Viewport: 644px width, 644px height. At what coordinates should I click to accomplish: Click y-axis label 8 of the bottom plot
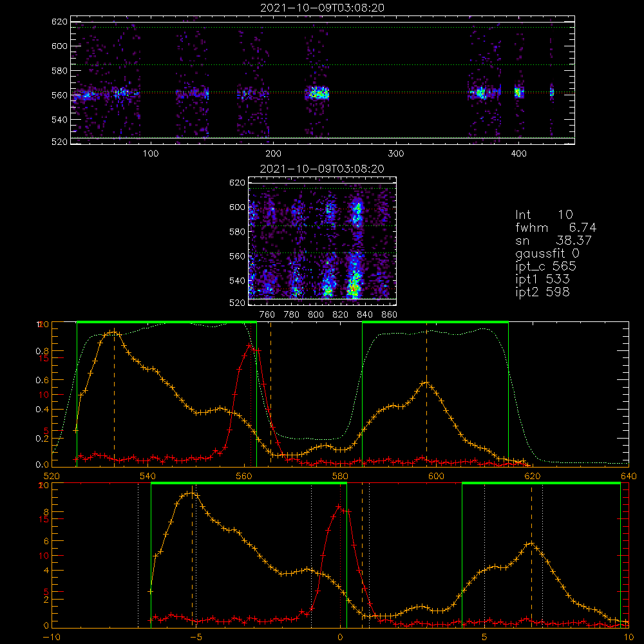46,512
